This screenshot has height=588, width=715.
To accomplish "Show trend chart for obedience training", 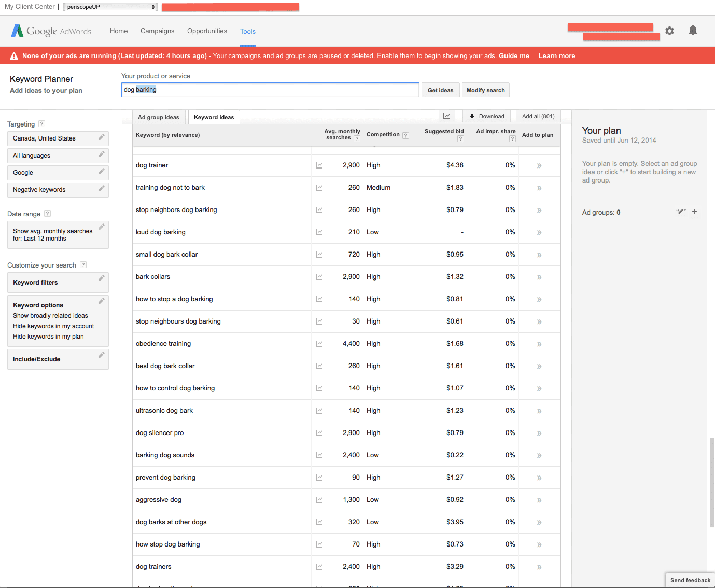I will (x=319, y=344).
